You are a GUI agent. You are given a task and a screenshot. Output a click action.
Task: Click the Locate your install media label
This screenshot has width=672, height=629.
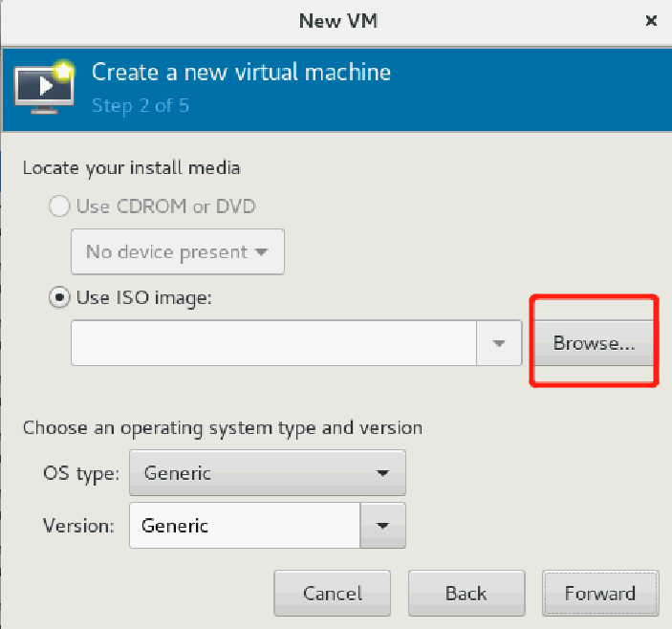click(131, 168)
